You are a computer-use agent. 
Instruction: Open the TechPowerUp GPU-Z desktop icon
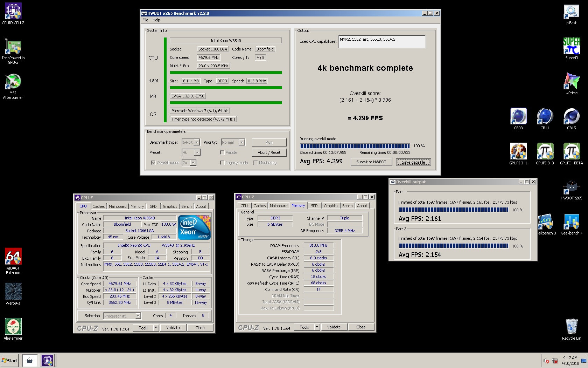(x=13, y=51)
